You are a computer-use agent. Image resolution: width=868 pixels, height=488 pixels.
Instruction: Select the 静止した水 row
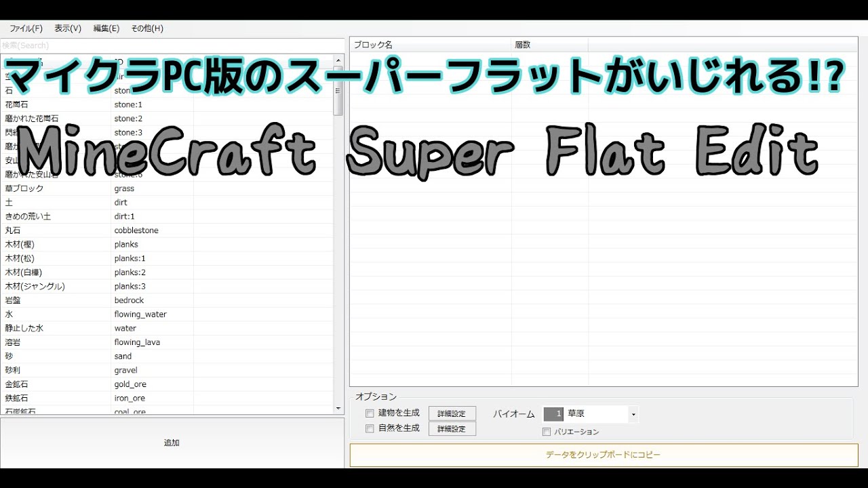coord(167,328)
